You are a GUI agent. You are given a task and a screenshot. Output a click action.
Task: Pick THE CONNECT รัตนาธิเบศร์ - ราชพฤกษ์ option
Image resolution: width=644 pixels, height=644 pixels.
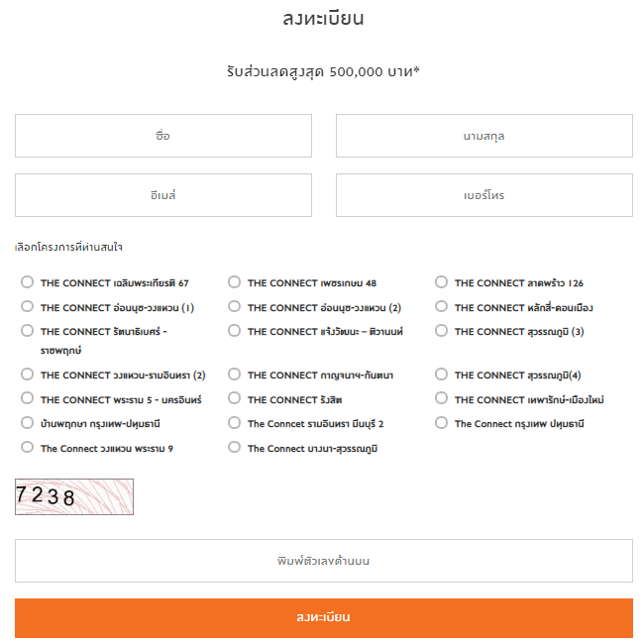coord(28,331)
